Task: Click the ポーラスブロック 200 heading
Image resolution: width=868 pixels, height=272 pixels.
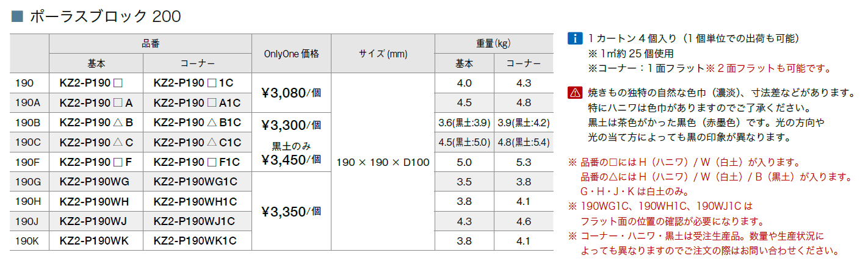Action: [105, 16]
